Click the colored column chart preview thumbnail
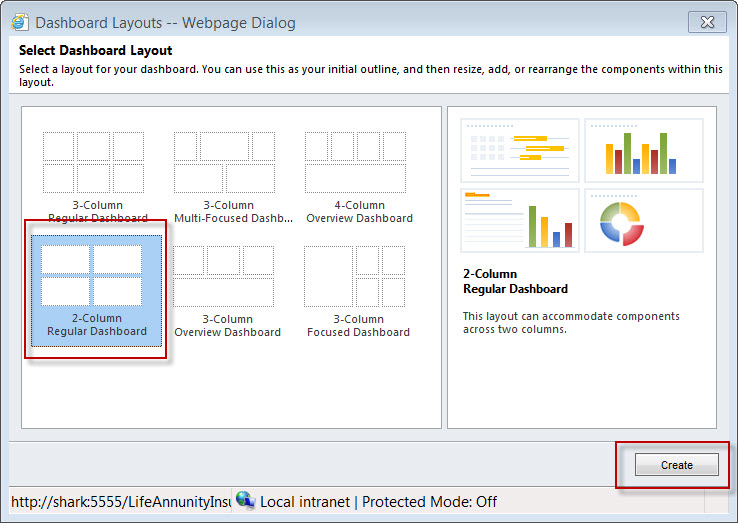This screenshot has width=738, height=523. [x=643, y=150]
